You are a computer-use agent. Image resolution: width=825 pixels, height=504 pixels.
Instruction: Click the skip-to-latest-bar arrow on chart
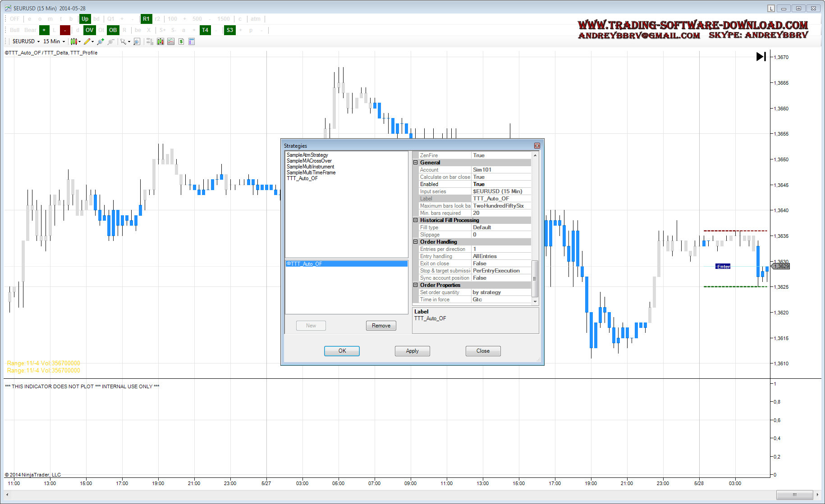click(x=761, y=57)
